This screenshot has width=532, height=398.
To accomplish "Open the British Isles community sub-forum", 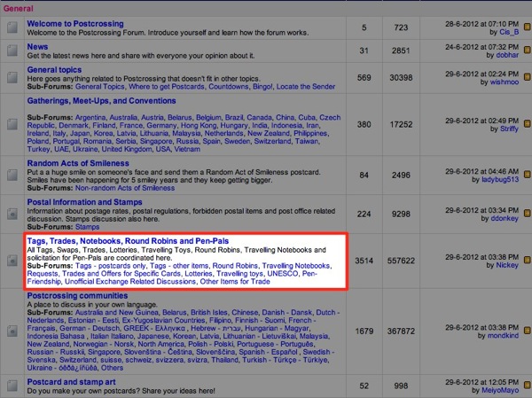I will (x=209, y=313).
